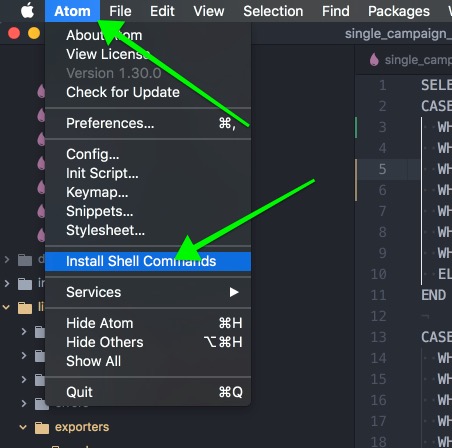Open the Packages menu
The height and width of the screenshot is (448, 452).
(399, 11)
